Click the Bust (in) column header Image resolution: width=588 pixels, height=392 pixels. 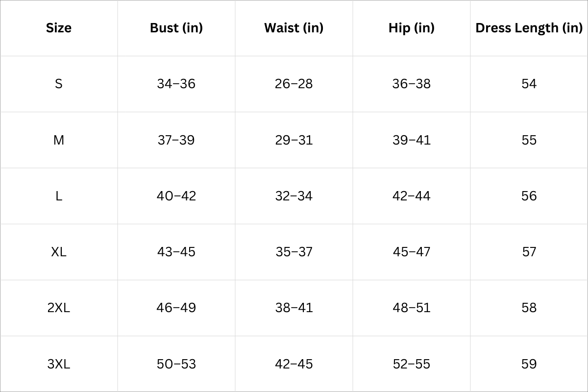(x=176, y=28)
